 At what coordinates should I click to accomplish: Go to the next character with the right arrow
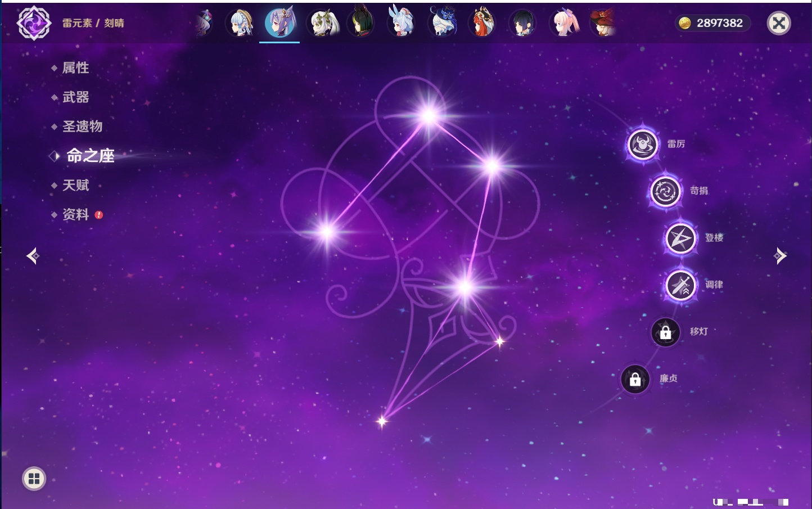click(x=781, y=256)
